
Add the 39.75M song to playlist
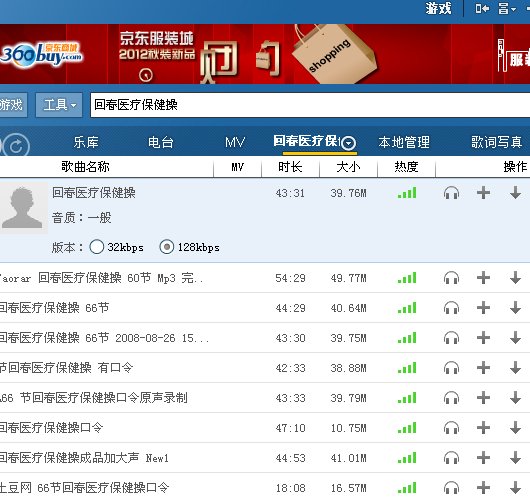pyautogui.click(x=483, y=337)
